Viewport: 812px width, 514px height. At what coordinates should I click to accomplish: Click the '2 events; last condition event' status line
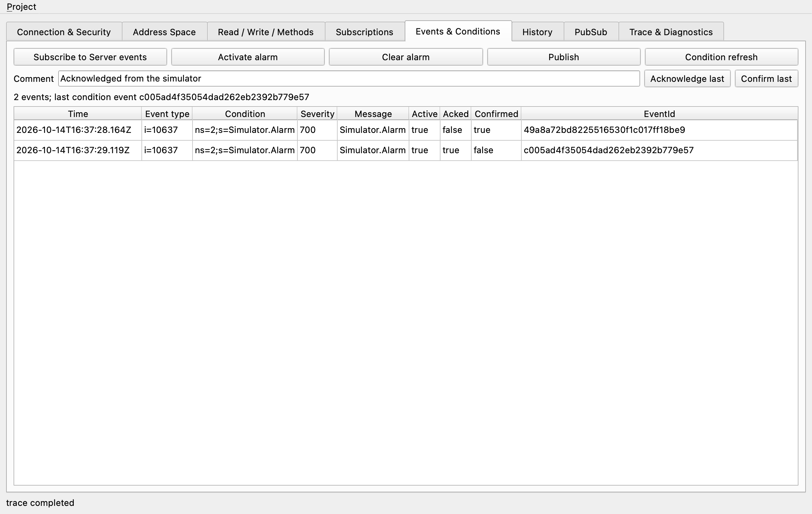coord(161,97)
